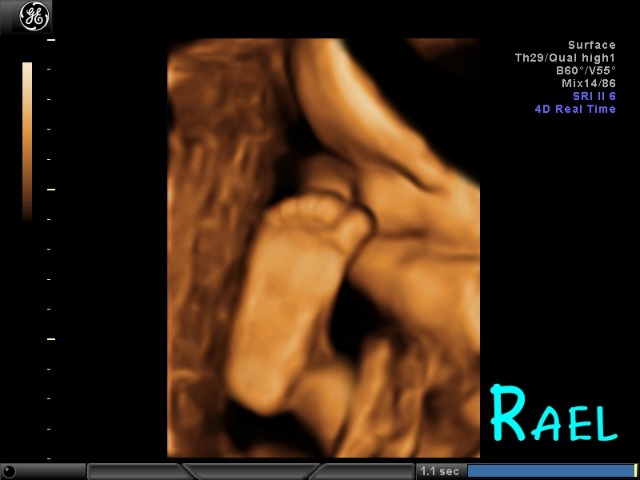Viewport: 640px width, 480px height.
Task: Click the blue cine progress bar
Action: [x=550, y=471]
